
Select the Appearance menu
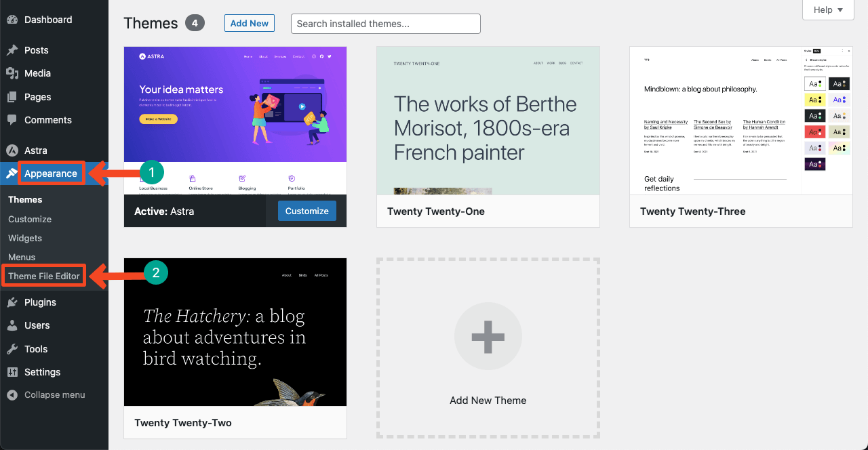tap(51, 173)
